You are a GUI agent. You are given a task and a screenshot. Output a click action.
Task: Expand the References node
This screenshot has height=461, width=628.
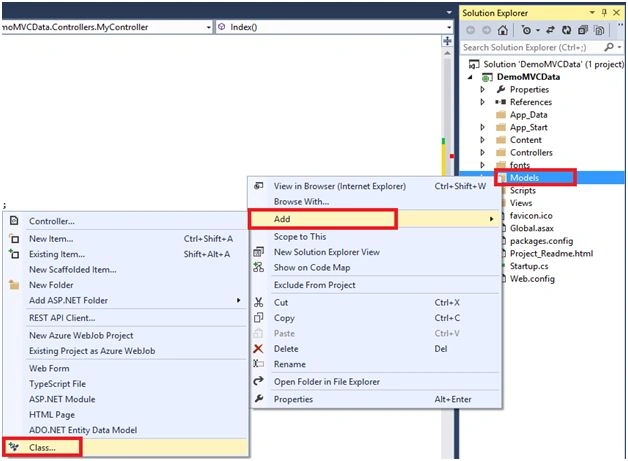482,102
